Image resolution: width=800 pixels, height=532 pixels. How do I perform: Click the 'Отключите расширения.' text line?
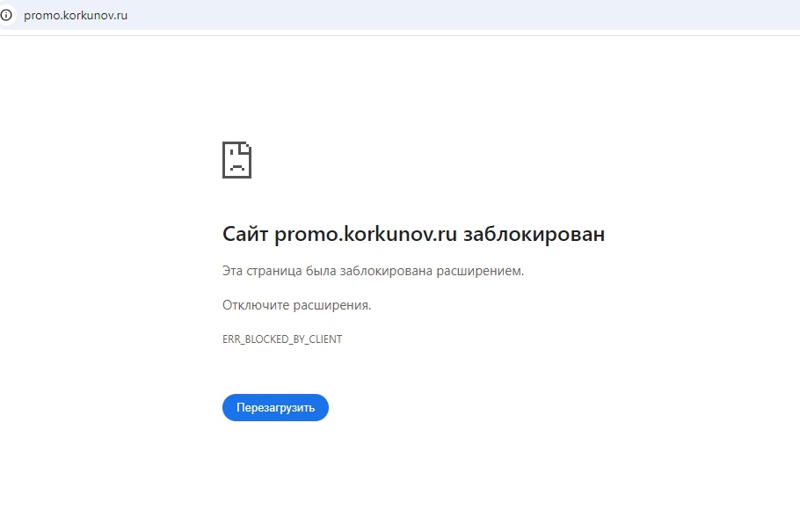pyautogui.click(x=296, y=305)
